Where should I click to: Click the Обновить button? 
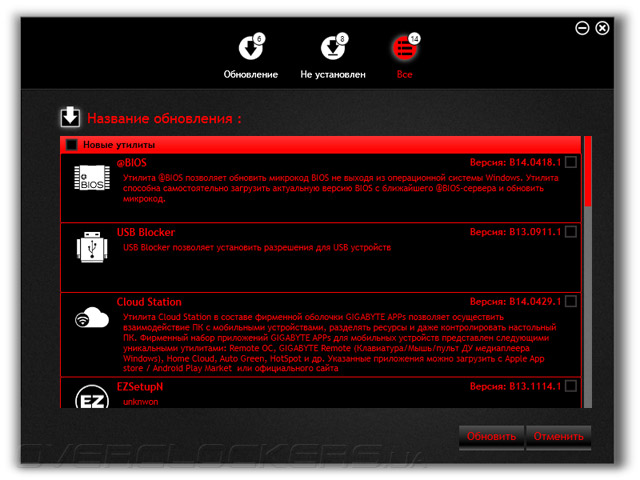[x=491, y=436]
